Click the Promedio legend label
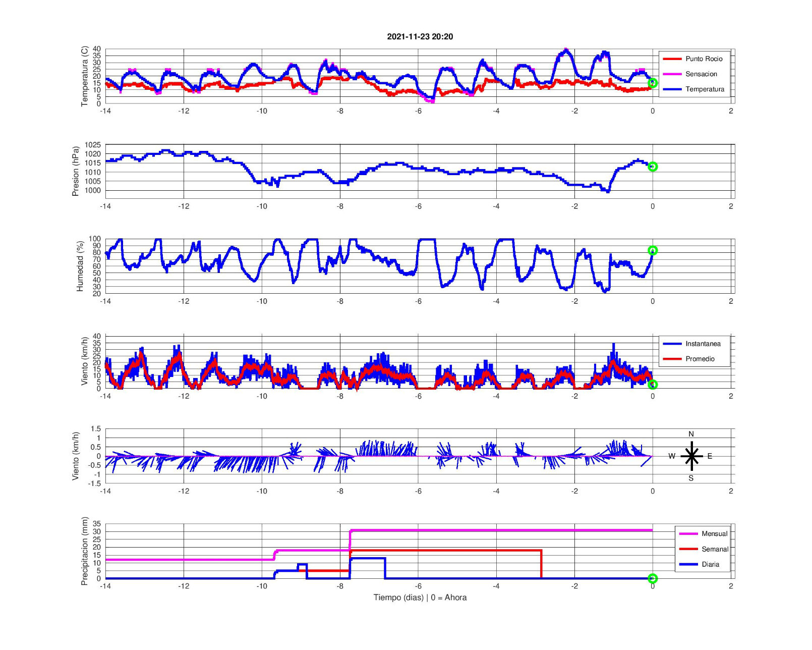Screen dimensions: 812x650 click(700, 359)
